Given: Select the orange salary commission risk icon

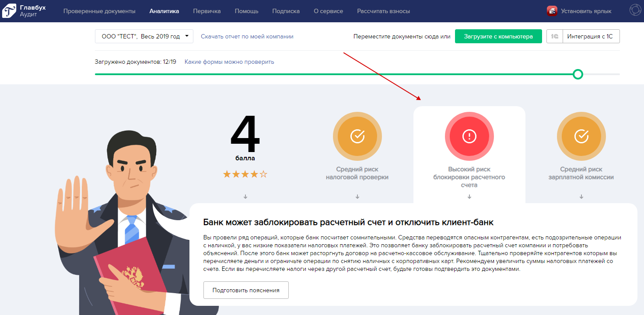Looking at the screenshot, I should 581,136.
